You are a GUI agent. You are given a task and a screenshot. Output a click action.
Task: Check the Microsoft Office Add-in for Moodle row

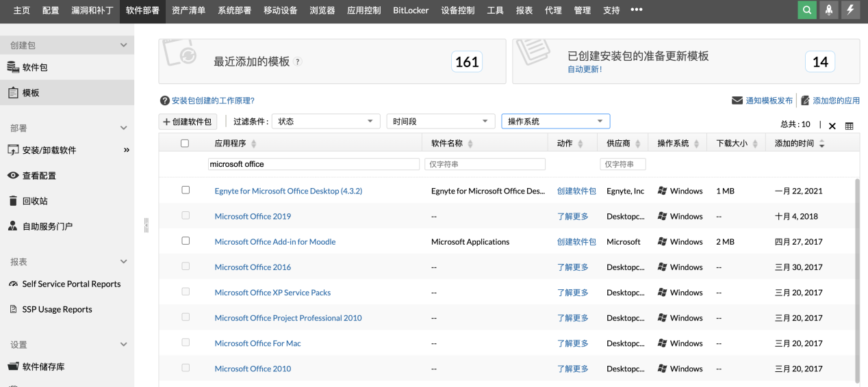click(186, 241)
